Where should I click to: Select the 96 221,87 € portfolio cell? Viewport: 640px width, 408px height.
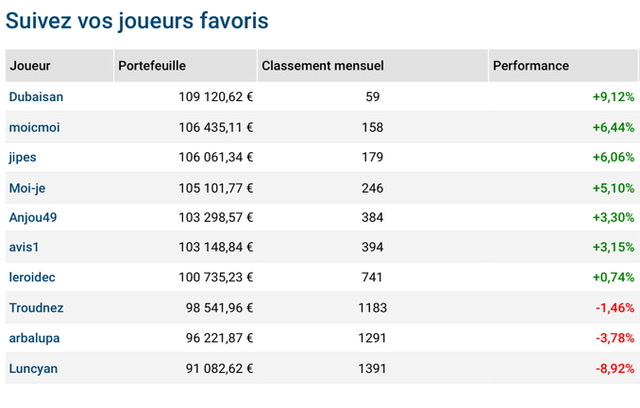click(x=219, y=338)
